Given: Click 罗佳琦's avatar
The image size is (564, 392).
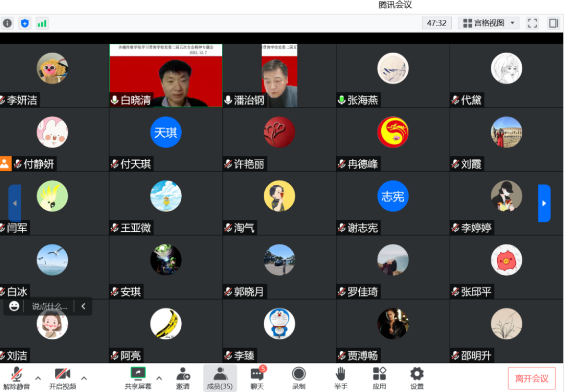Looking at the screenshot, I should [393, 259].
